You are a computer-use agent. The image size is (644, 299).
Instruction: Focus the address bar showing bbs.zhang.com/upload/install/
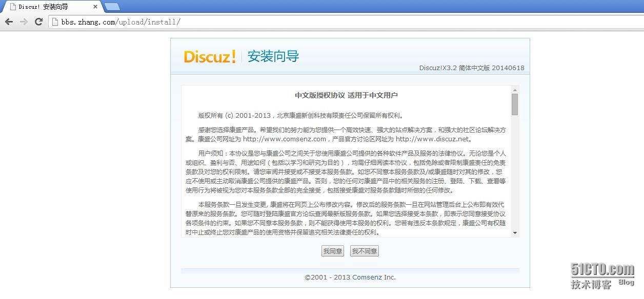click(346, 22)
